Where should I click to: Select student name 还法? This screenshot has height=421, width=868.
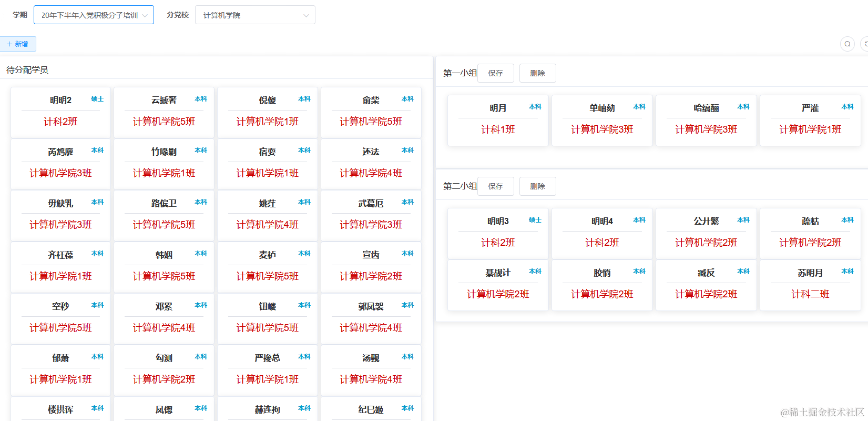coord(371,152)
